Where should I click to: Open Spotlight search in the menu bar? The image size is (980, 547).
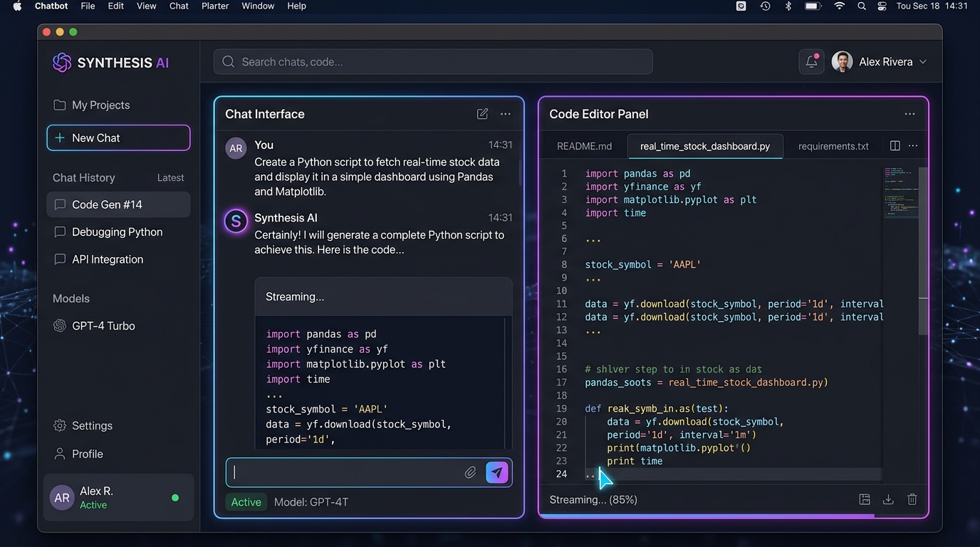pos(862,6)
